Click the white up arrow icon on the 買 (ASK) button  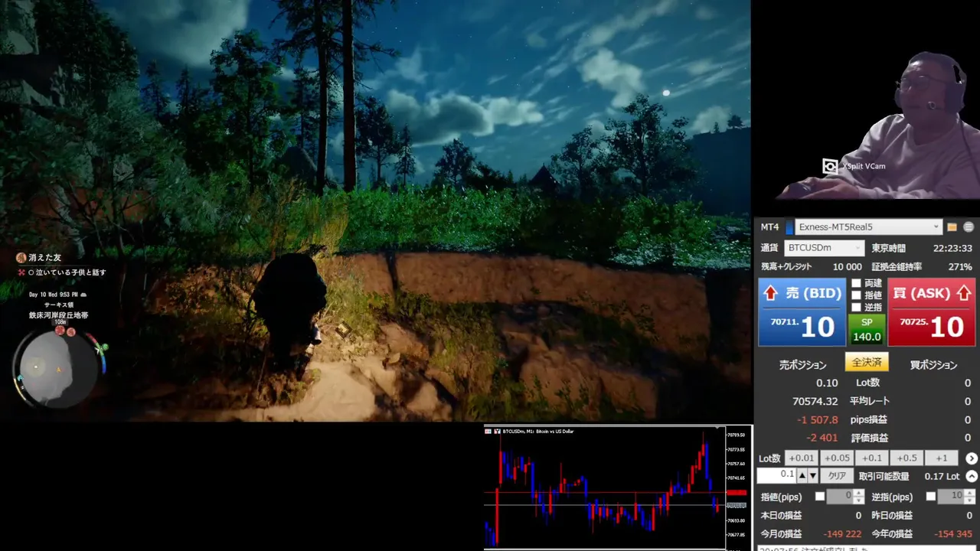(963, 293)
